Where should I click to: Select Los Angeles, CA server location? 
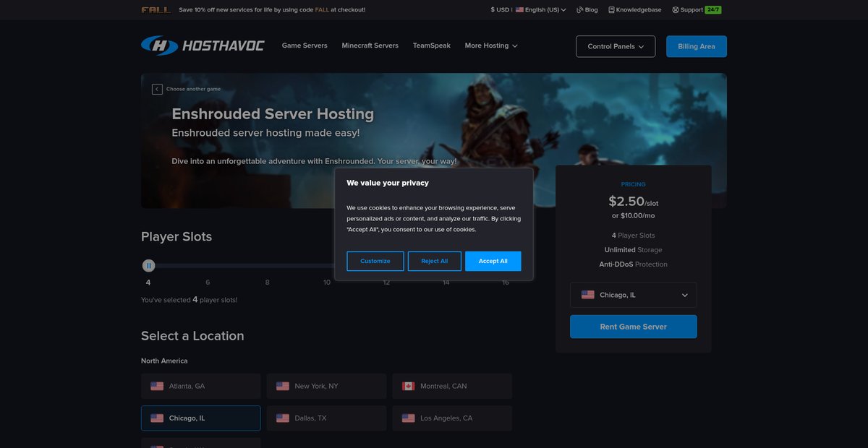tap(452, 418)
